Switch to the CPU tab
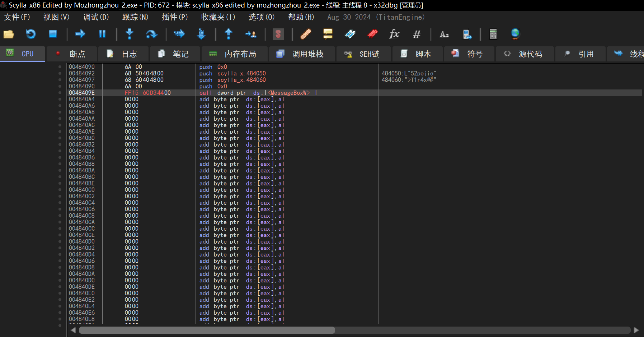 (23, 54)
